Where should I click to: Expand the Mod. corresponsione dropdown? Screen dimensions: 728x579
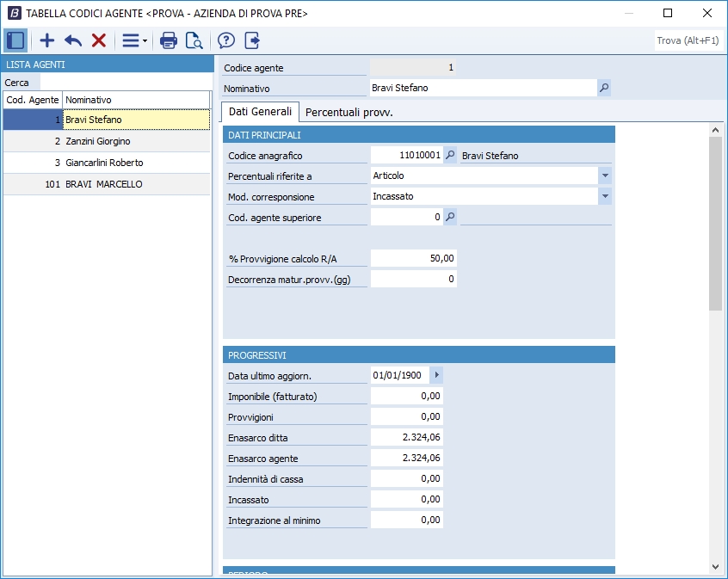coord(605,196)
